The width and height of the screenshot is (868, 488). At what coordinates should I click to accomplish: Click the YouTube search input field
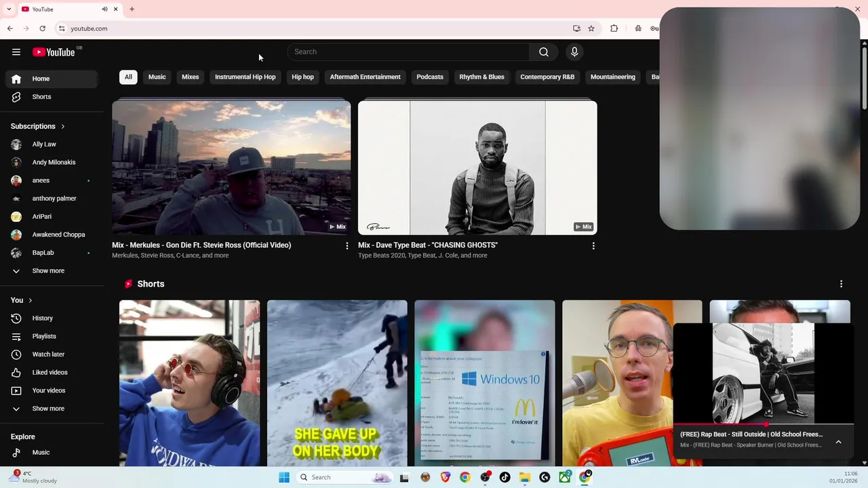click(x=408, y=52)
